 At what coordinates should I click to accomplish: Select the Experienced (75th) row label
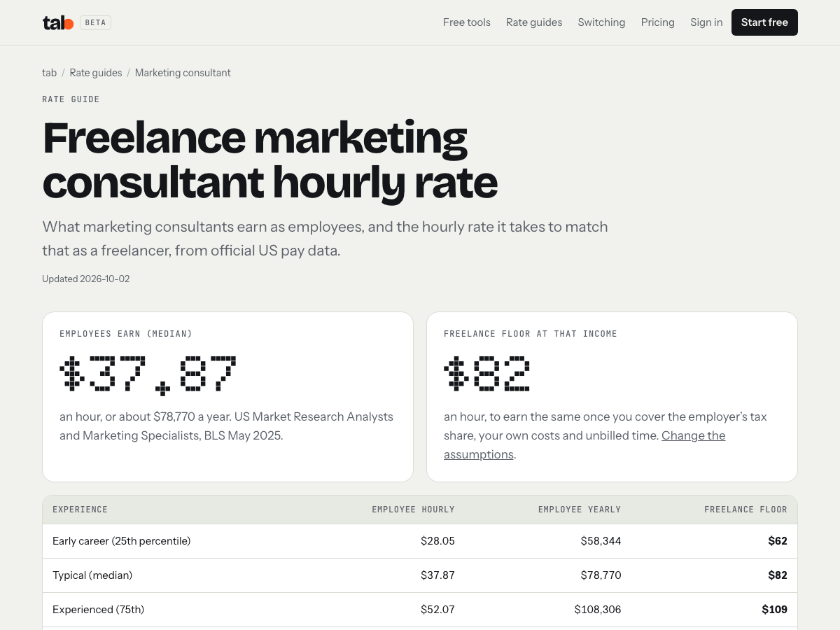pyautogui.click(x=99, y=610)
